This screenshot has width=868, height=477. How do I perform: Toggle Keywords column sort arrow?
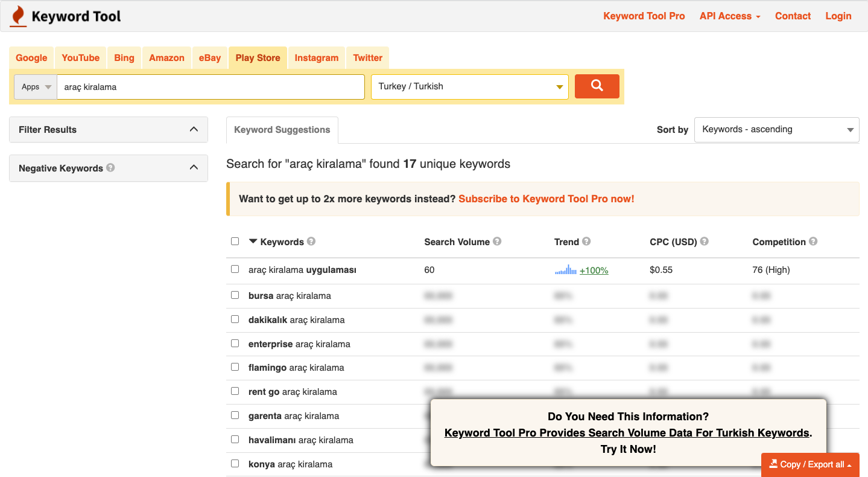point(253,242)
